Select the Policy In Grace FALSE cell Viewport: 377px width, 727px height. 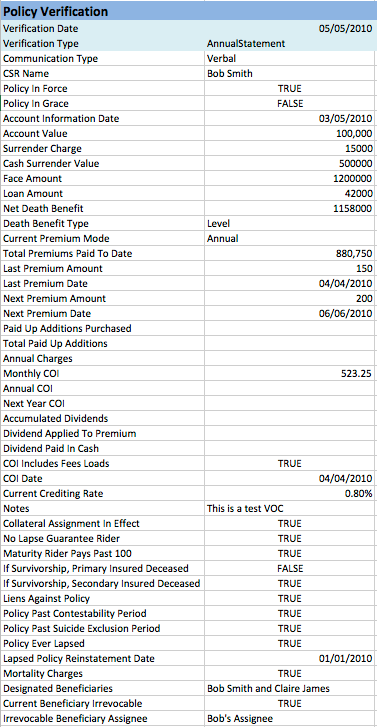[290, 103]
